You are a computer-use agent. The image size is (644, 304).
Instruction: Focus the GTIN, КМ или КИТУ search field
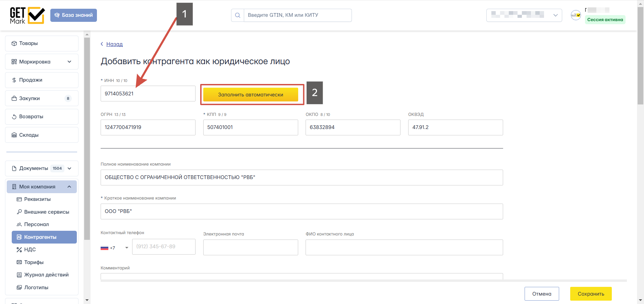298,15
